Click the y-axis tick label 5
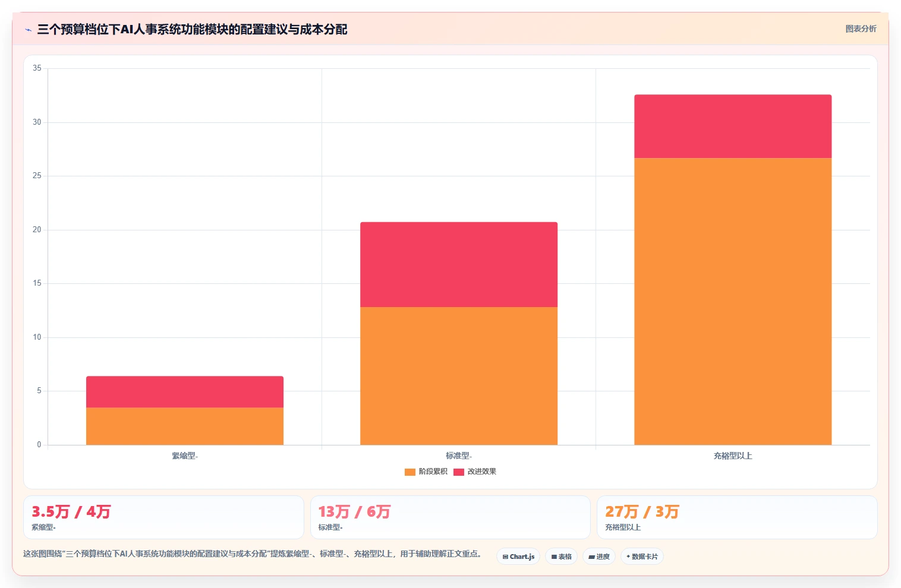The width and height of the screenshot is (901, 588). point(39,391)
